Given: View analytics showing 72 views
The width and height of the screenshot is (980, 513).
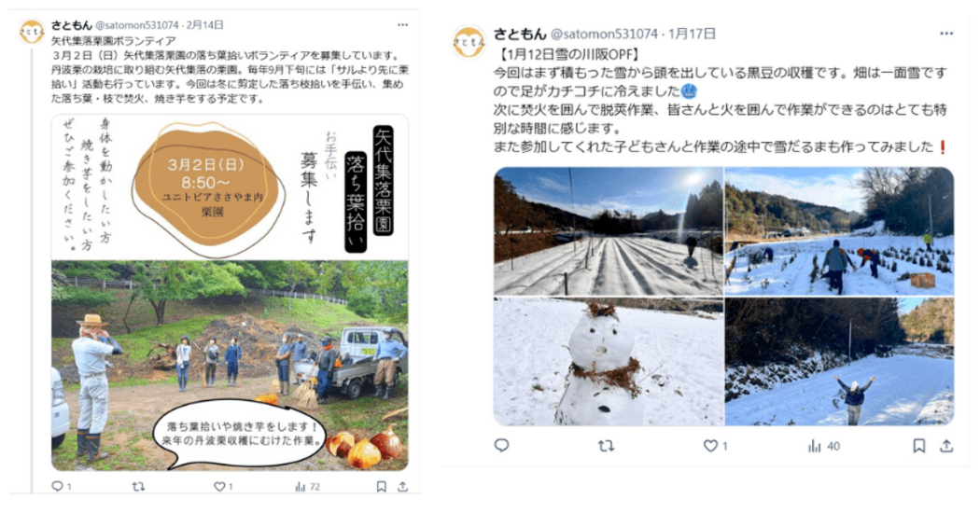Looking at the screenshot, I should (307, 486).
